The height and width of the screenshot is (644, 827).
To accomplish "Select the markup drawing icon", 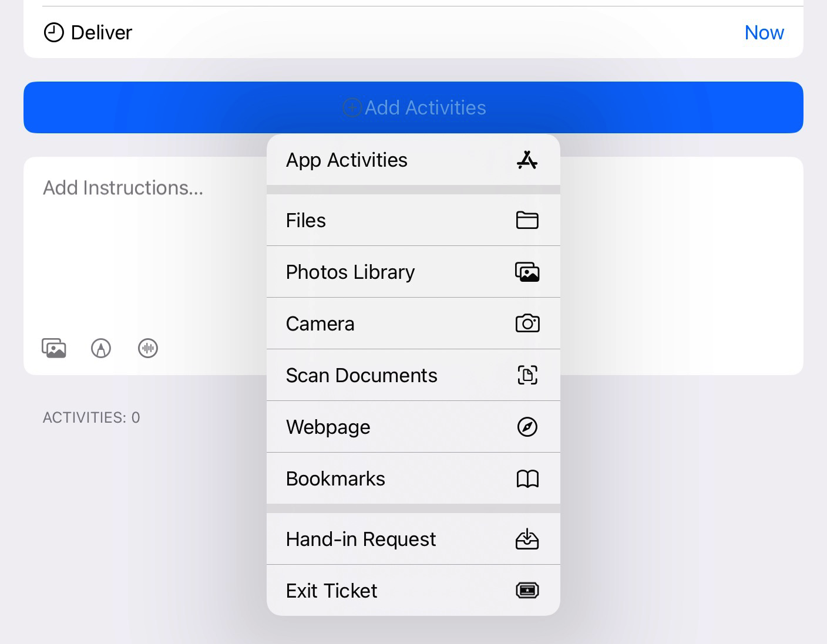I will coord(100,348).
